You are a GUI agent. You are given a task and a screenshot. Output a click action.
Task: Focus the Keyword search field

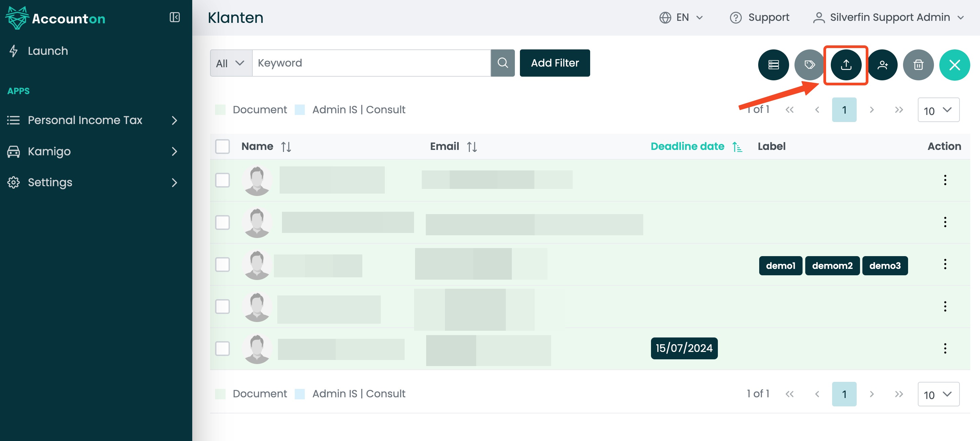coord(371,63)
